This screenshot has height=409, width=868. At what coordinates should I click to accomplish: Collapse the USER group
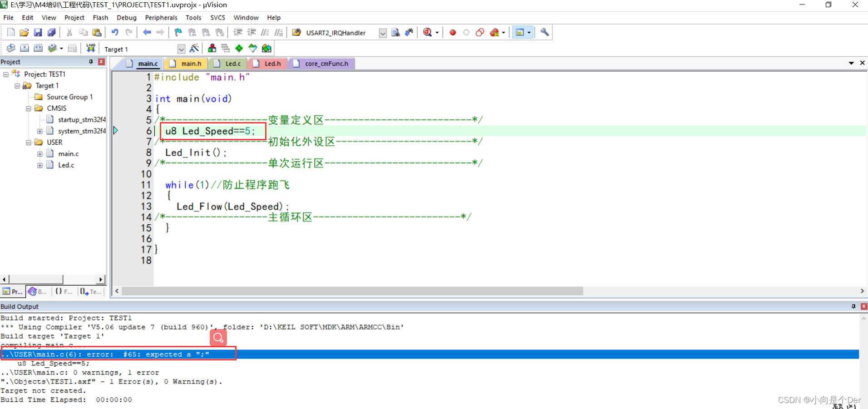pyautogui.click(x=29, y=143)
